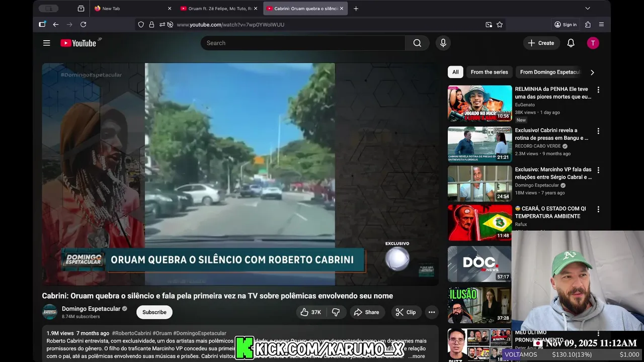Select the All filter chip
The width and height of the screenshot is (644, 362).
click(455, 72)
